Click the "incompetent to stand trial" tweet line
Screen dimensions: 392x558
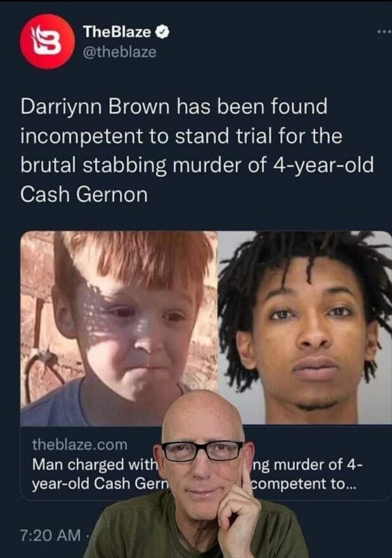pos(181,136)
